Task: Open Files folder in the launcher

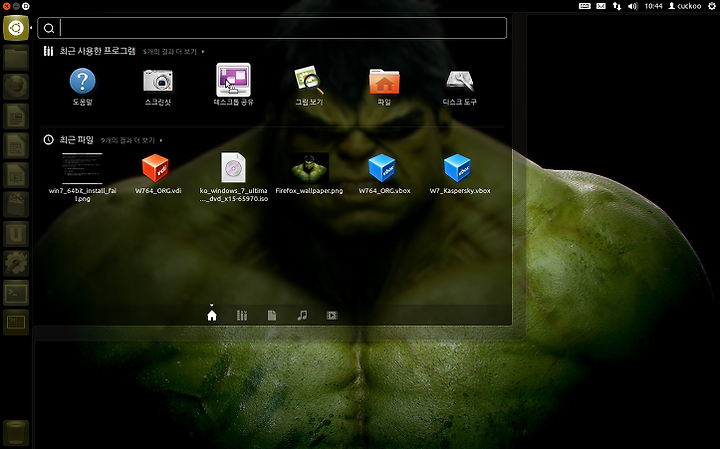Action: tap(16, 58)
